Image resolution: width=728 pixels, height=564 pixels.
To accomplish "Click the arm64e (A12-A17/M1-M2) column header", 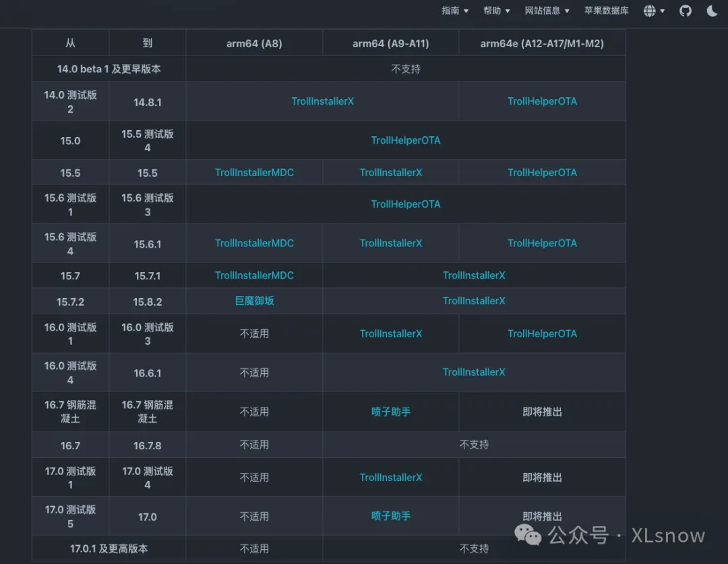I will click(x=542, y=43).
